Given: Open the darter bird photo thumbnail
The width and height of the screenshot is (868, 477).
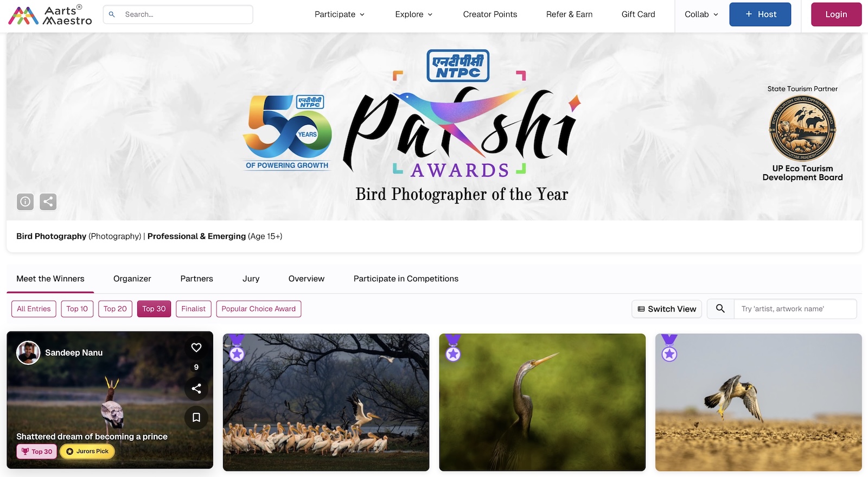Looking at the screenshot, I should pyautogui.click(x=542, y=402).
